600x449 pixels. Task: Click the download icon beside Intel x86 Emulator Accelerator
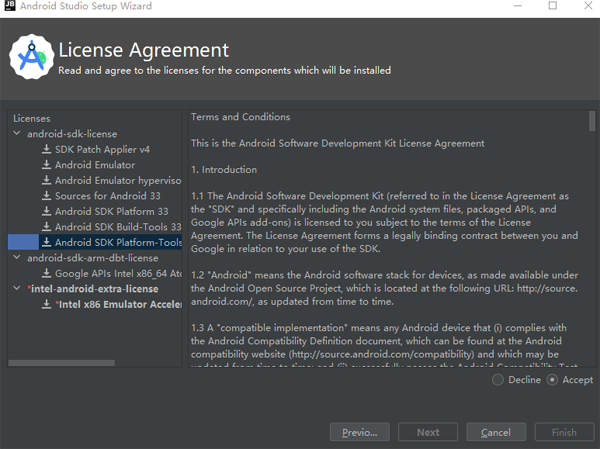tap(46, 304)
